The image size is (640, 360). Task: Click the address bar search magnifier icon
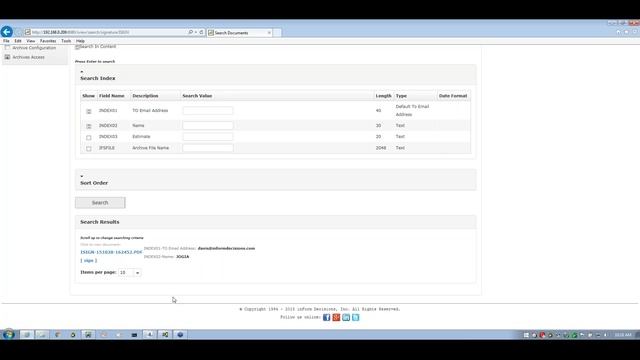(x=190, y=32)
